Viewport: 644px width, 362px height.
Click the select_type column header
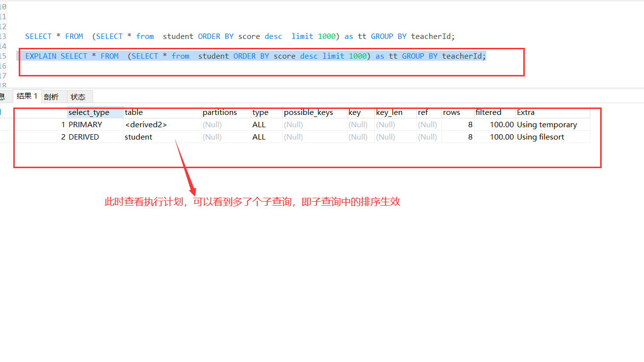tap(95, 112)
